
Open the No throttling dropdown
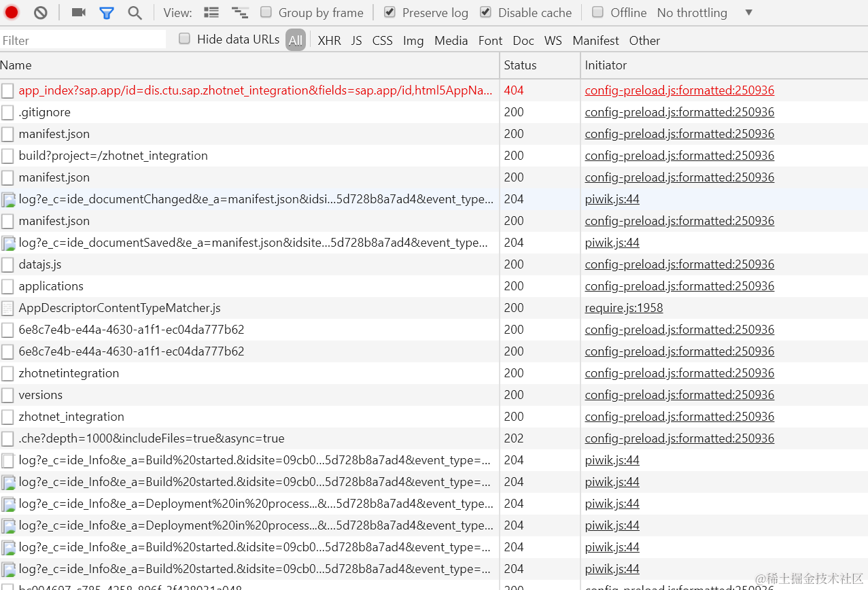(705, 12)
